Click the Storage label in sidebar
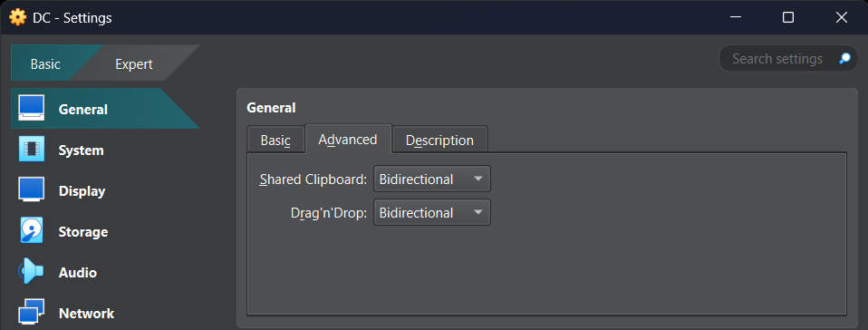 click(83, 231)
